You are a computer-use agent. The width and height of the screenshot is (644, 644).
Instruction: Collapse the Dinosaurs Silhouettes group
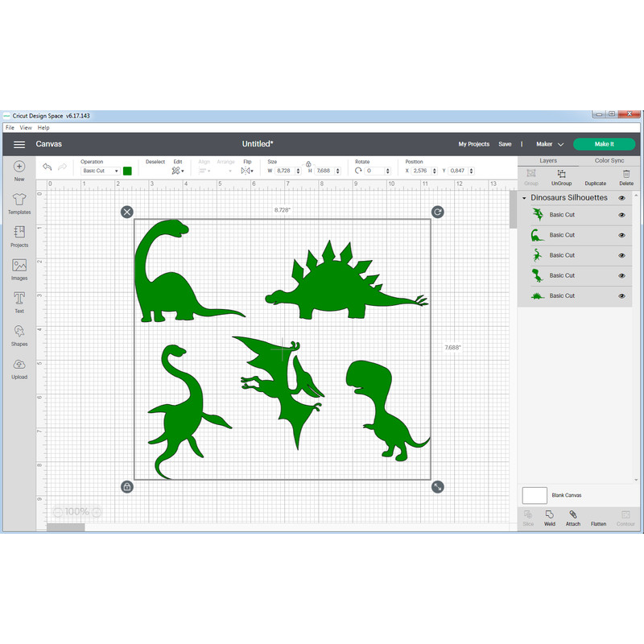point(525,197)
